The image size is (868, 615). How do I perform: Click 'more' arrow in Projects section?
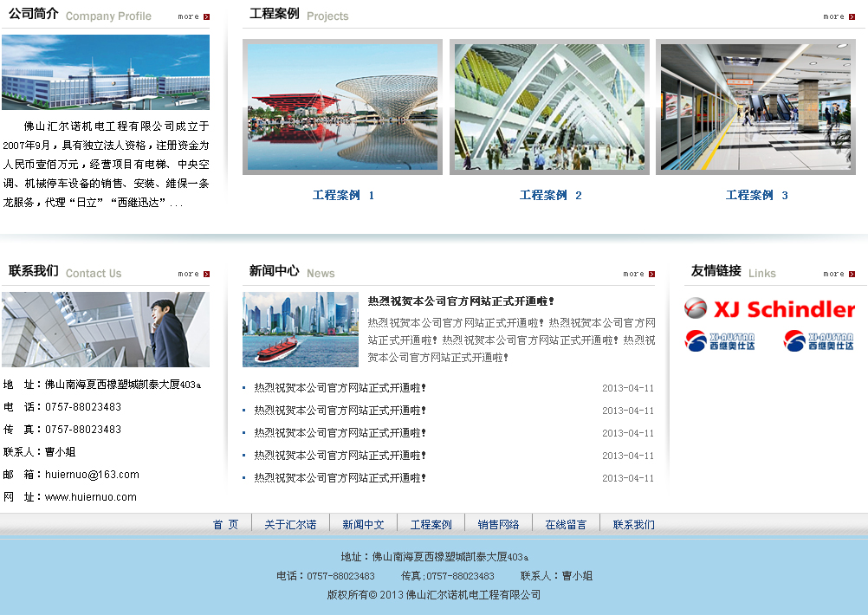click(x=839, y=16)
